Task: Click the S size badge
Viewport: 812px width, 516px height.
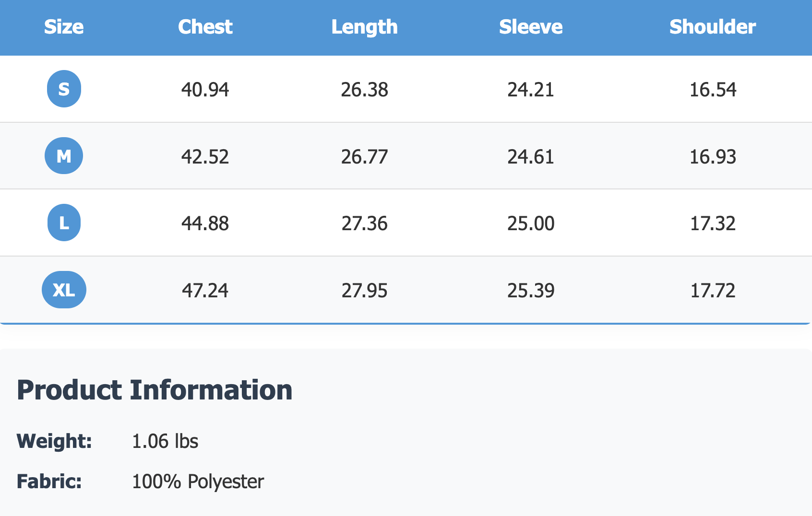Action: click(64, 89)
